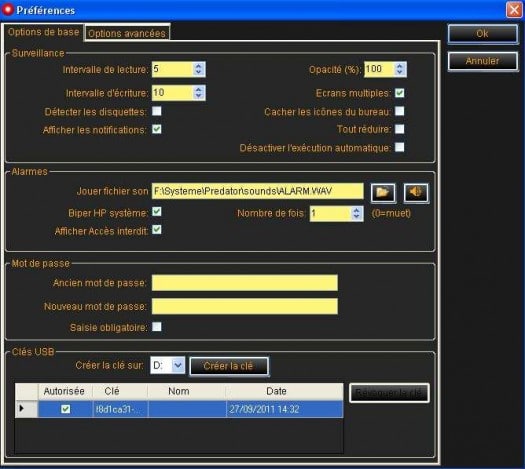
Task: Click the Clé column header
Action: [x=120, y=391]
